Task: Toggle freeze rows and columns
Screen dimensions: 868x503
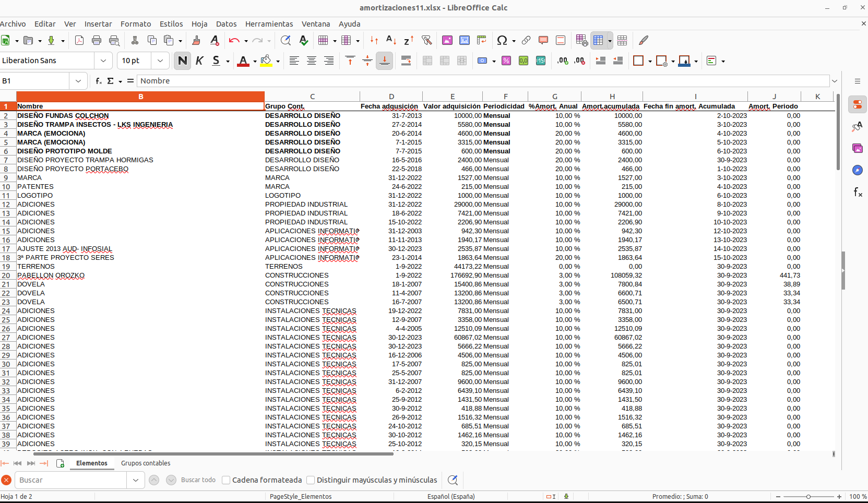Action: [x=598, y=40]
